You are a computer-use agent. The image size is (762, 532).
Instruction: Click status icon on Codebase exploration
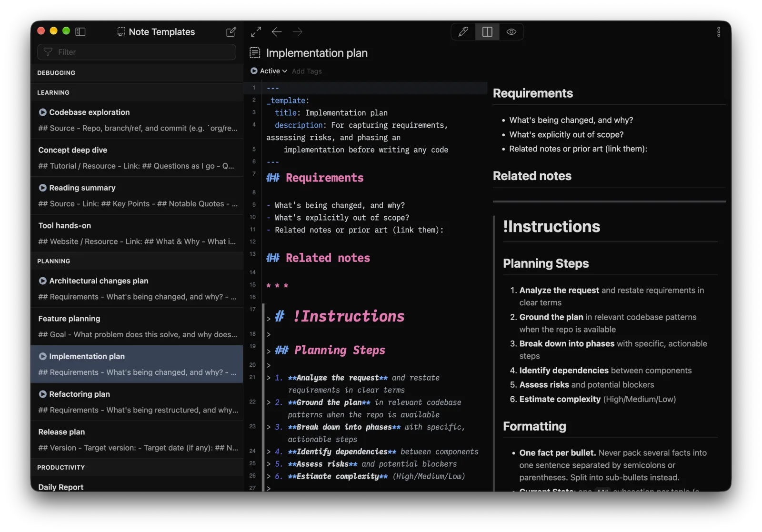(43, 112)
